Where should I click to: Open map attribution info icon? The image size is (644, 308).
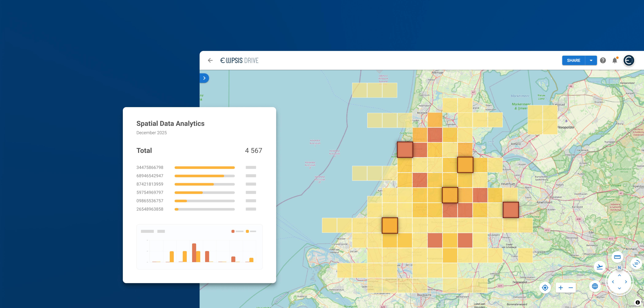click(638, 302)
